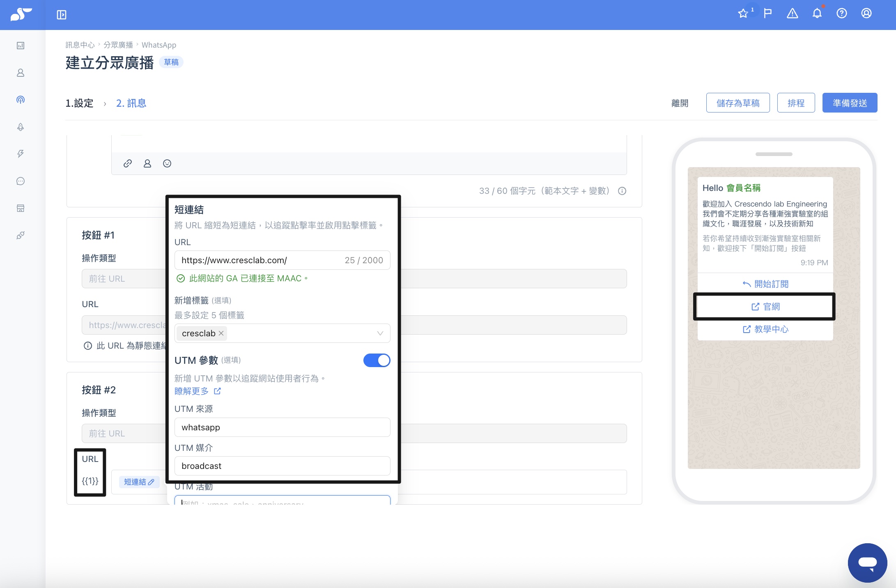Click 官網 button in phone preview
The width and height of the screenshot is (896, 588).
[x=765, y=306]
